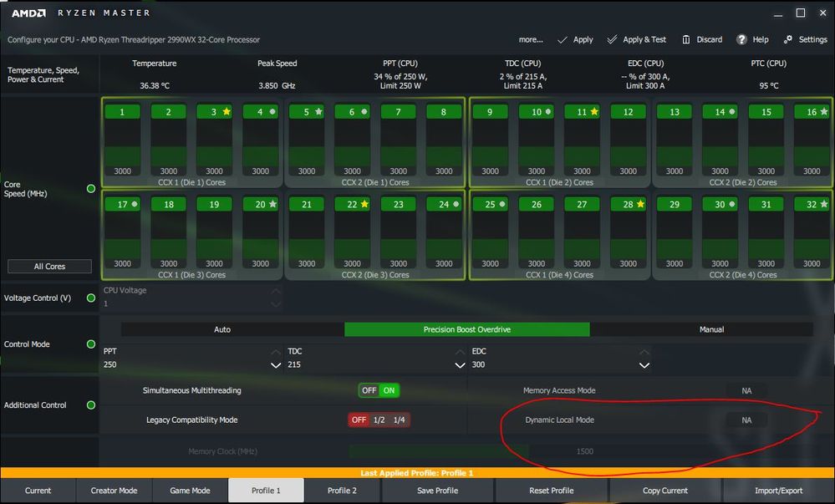Select Precision Boost Overdrive mode
This screenshot has height=504, width=835.
(x=467, y=330)
